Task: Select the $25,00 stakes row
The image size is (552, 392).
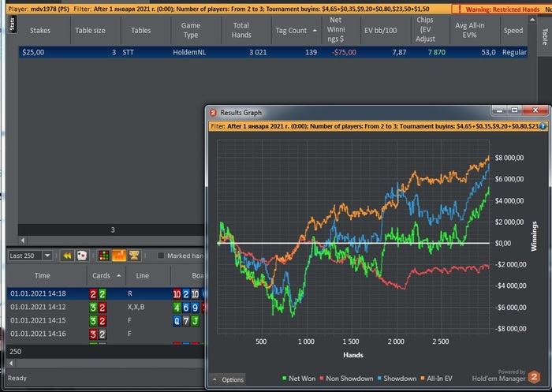Action: pos(273,53)
